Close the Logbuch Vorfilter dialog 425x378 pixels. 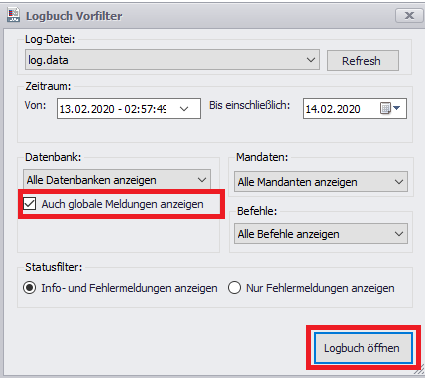coord(409,15)
